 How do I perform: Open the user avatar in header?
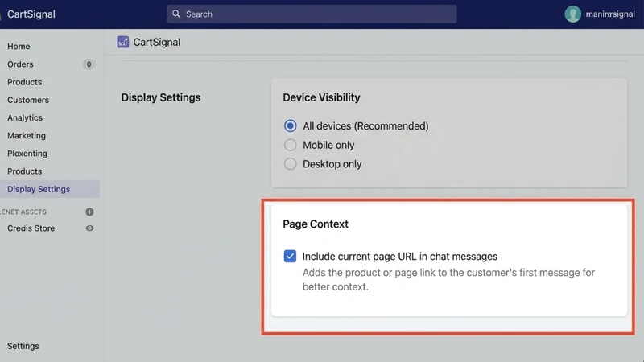(x=572, y=14)
